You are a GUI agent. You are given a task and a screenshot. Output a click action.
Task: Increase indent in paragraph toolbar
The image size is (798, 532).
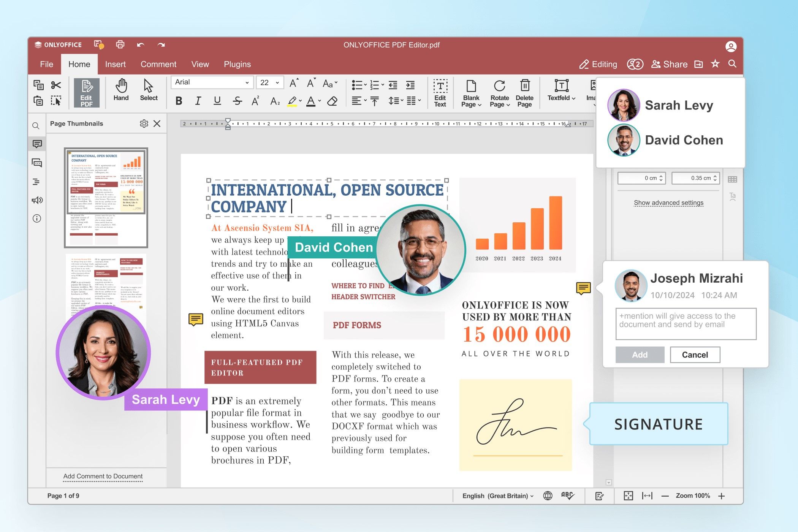(410, 85)
